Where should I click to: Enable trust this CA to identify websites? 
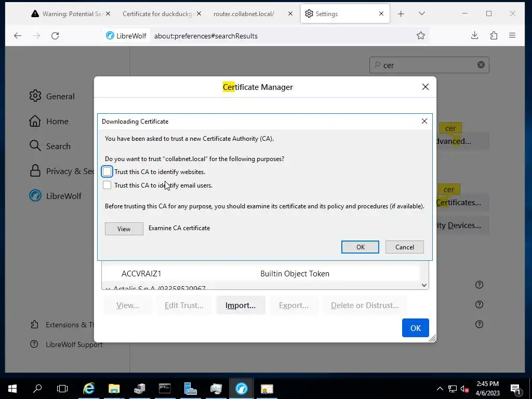(107, 171)
